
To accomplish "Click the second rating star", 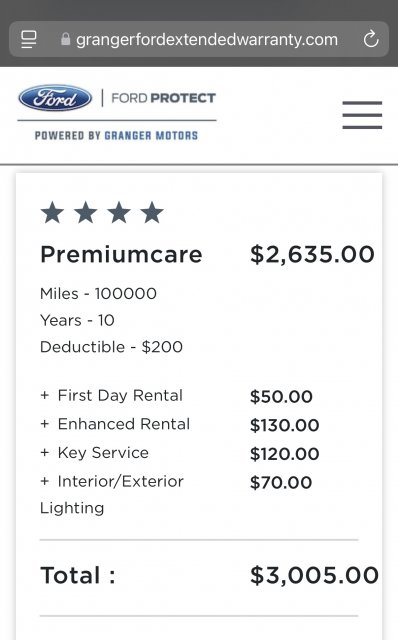I will click(x=86, y=212).
